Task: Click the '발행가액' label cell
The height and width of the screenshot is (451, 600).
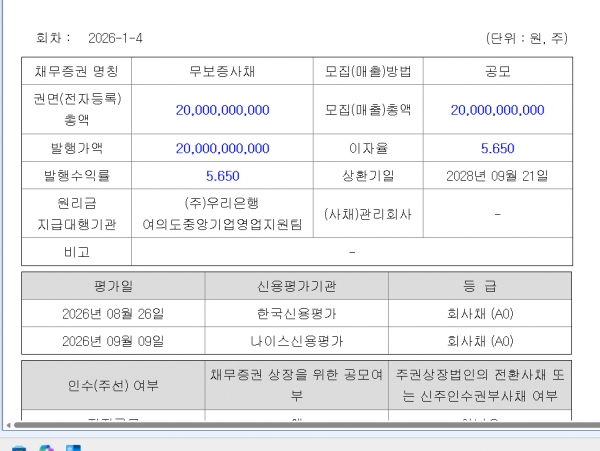Action: [77, 148]
